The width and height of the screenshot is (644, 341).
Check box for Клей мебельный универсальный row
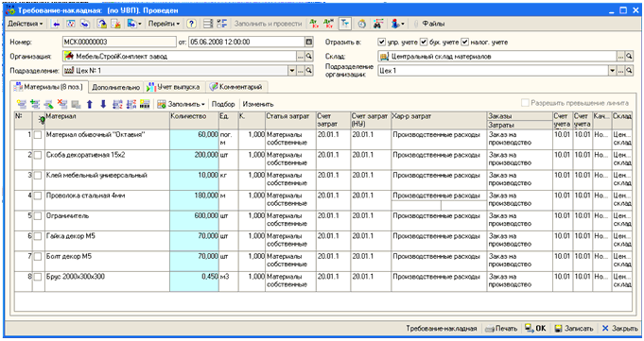pyautogui.click(x=38, y=176)
